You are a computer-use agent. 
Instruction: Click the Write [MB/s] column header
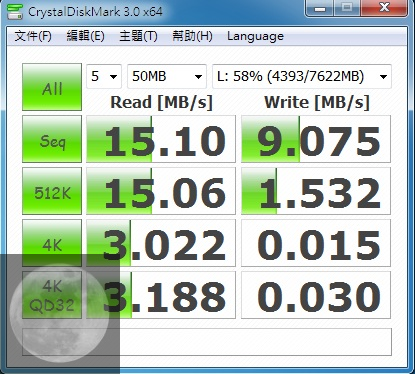coord(317,102)
